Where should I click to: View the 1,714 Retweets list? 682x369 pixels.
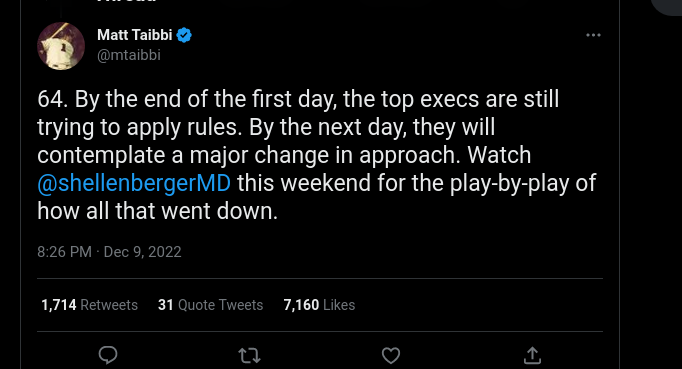pyautogui.click(x=89, y=305)
